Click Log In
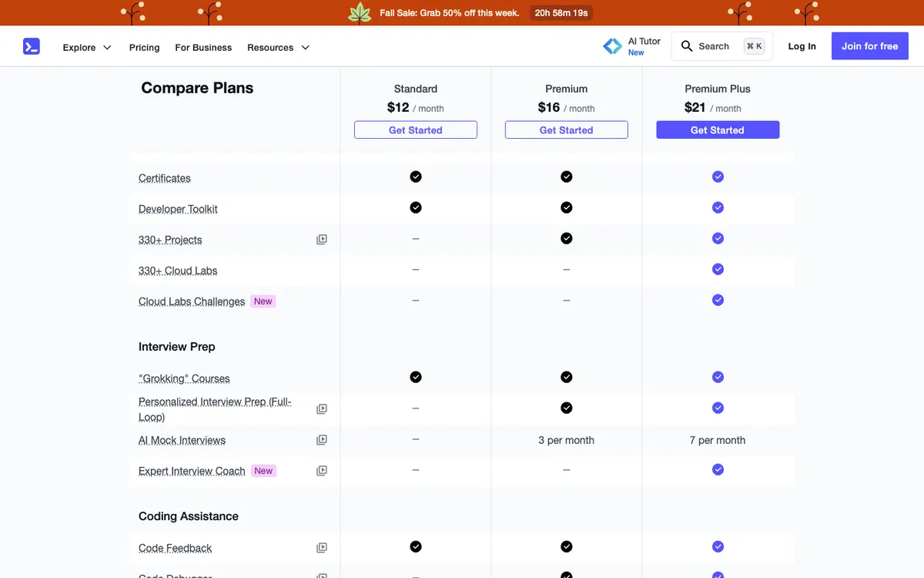The height and width of the screenshot is (578, 924). click(x=802, y=46)
